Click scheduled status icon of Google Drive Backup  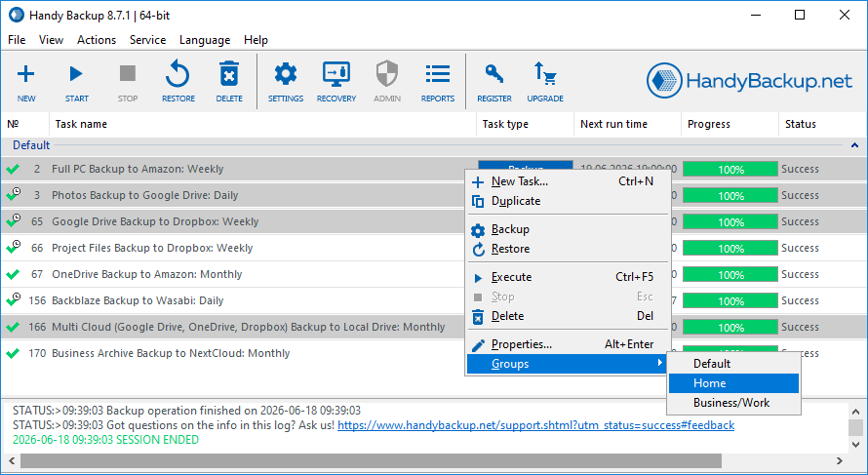(14, 220)
